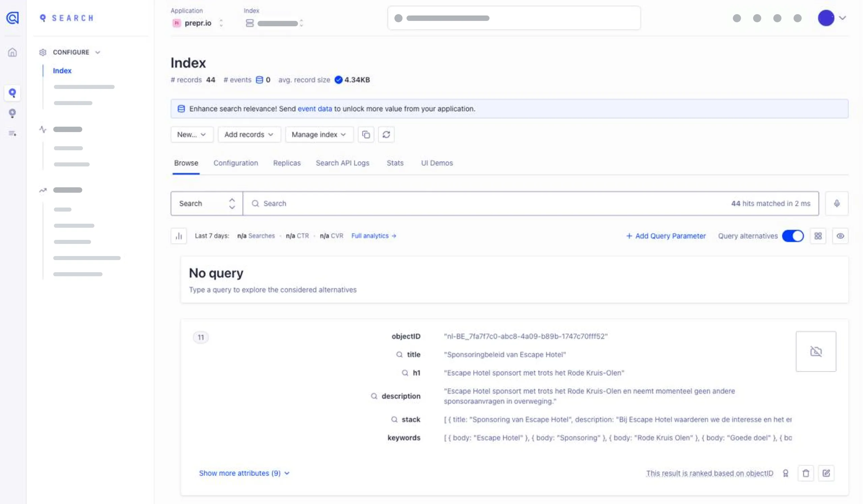Click the searchable icon beside h1 attribute
The height and width of the screenshot is (504, 863).
[x=405, y=373]
